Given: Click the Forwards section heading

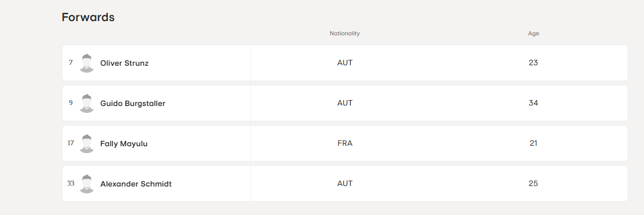Looking at the screenshot, I should click(x=88, y=17).
